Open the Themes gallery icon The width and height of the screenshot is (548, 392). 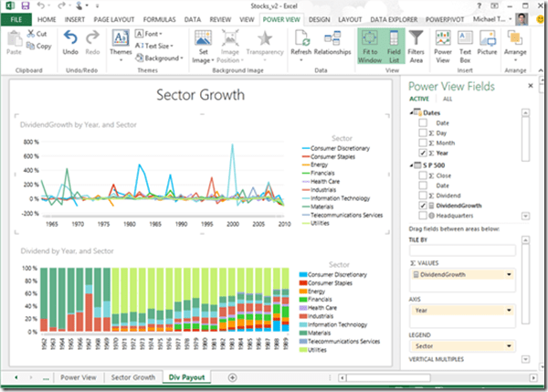click(x=121, y=38)
